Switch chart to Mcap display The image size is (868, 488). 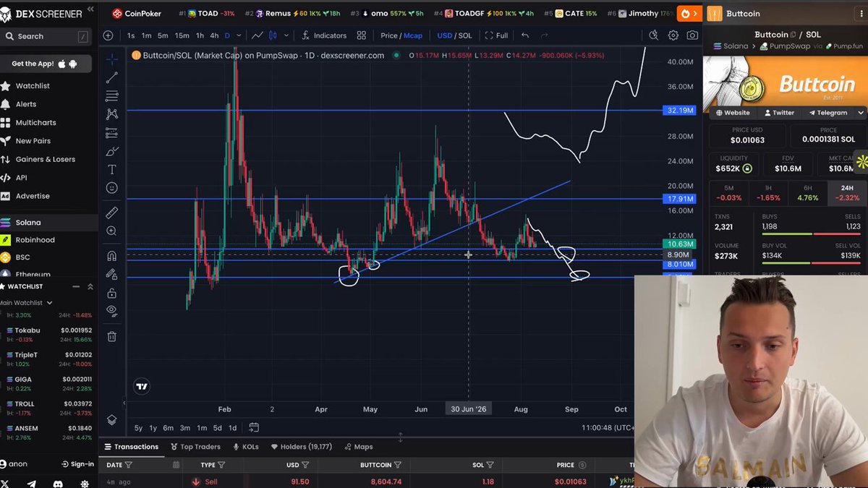[413, 35]
